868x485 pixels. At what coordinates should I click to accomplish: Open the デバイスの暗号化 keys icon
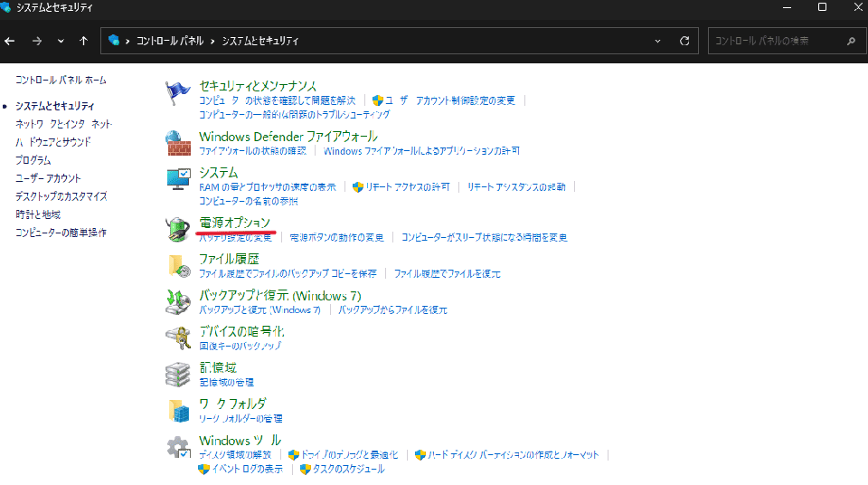(178, 338)
